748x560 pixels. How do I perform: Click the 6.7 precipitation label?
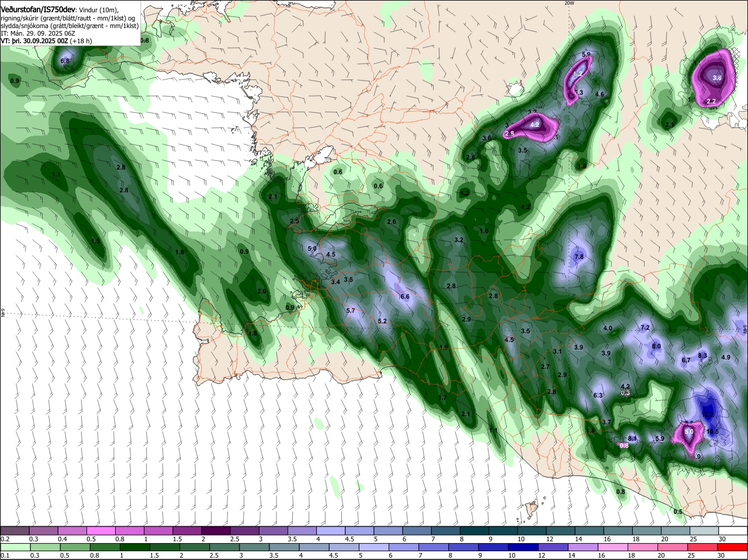click(x=686, y=360)
